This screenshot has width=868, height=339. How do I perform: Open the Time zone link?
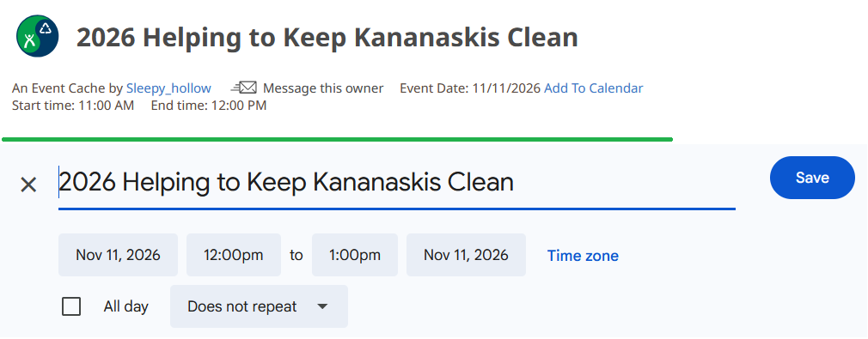[583, 256]
